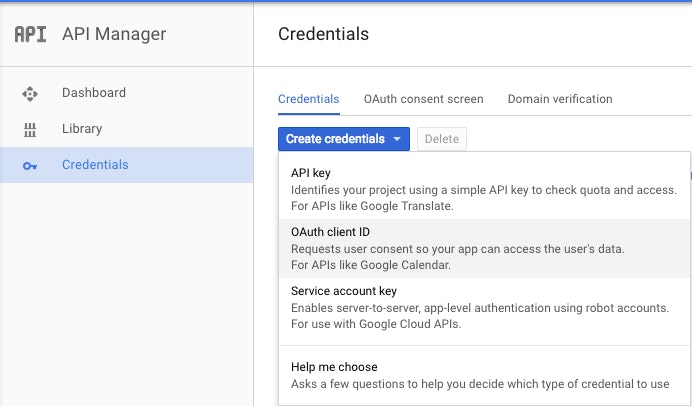Click the OAuth client ID description text

(458, 257)
